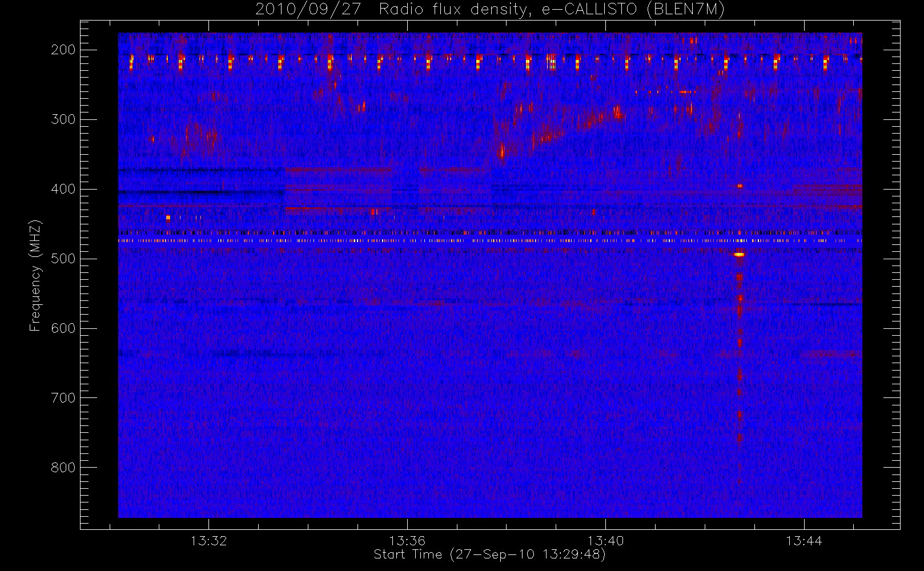Select the 400 frequency tick label
The height and width of the screenshot is (571, 924).
[x=63, y=189]
